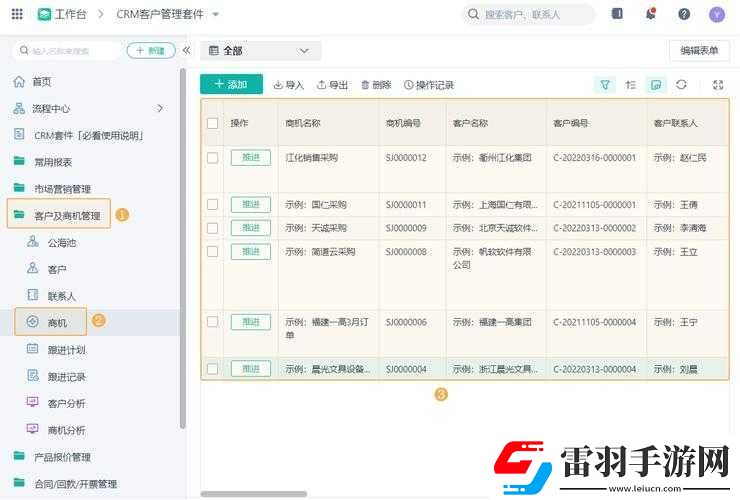Open the CRM客户管理套件 dropdown arrow

click(216, 15)
